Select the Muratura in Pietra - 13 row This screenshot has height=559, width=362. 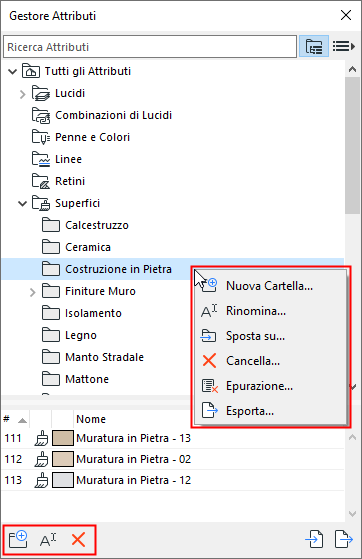coord(173,438)
